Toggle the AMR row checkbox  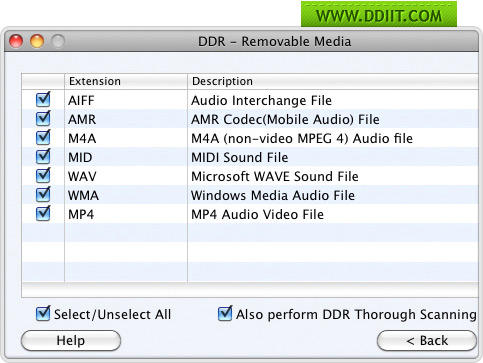(43, 119)
